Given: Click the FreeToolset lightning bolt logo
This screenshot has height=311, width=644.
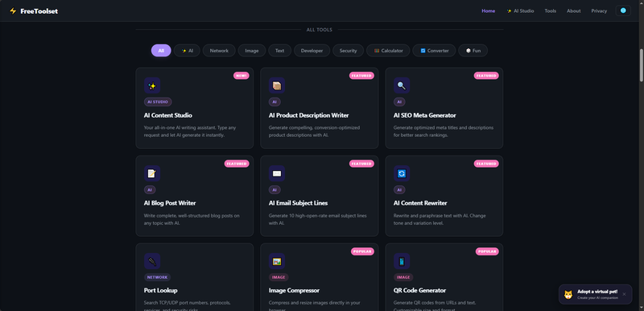Looking at the screenshot, I should (13, 11).
